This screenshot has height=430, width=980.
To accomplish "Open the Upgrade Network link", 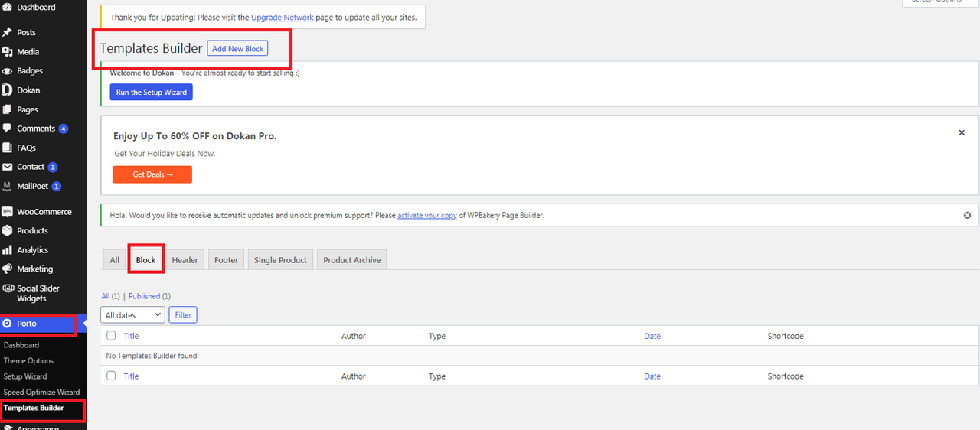I will (282, 18).
